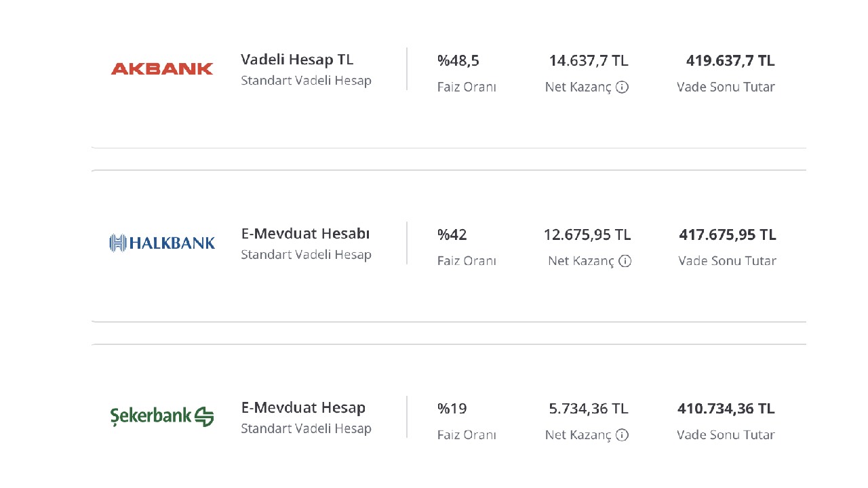Click Vade Sonu Tutar label for Halkbank
This screenshot has width=868, height=488.
tap(727, 261)
